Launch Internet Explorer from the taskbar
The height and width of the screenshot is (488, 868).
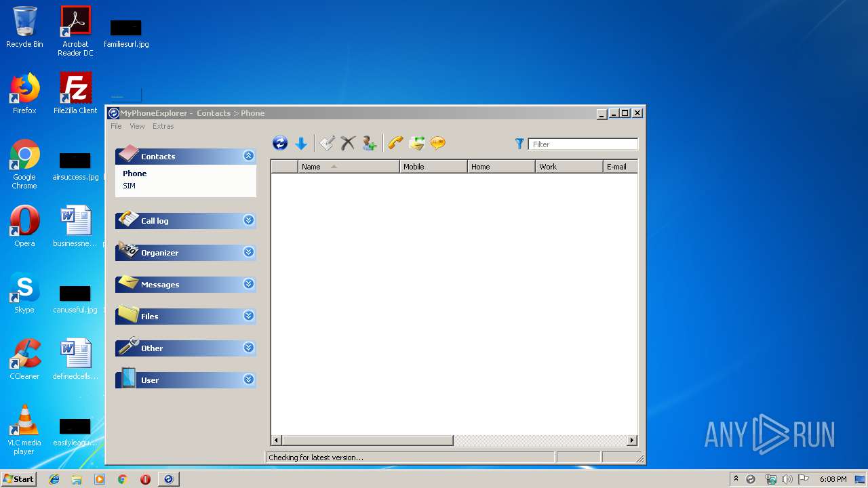54,479
